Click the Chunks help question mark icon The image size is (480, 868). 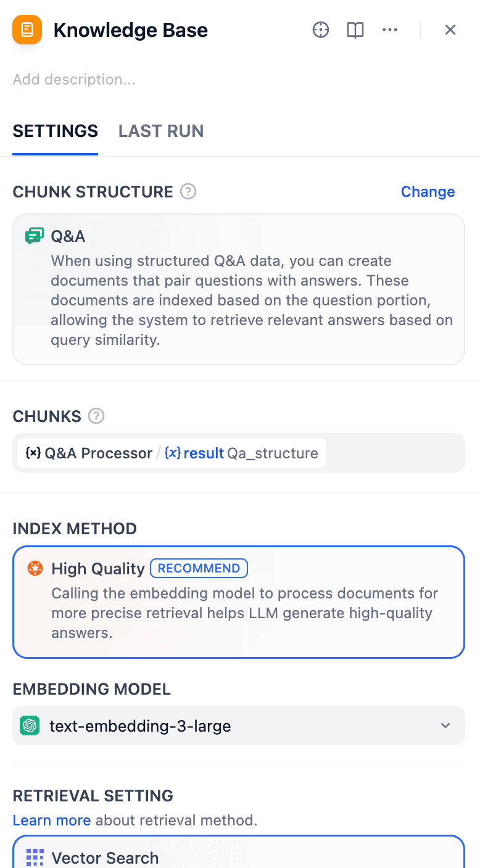pos(96,416)
